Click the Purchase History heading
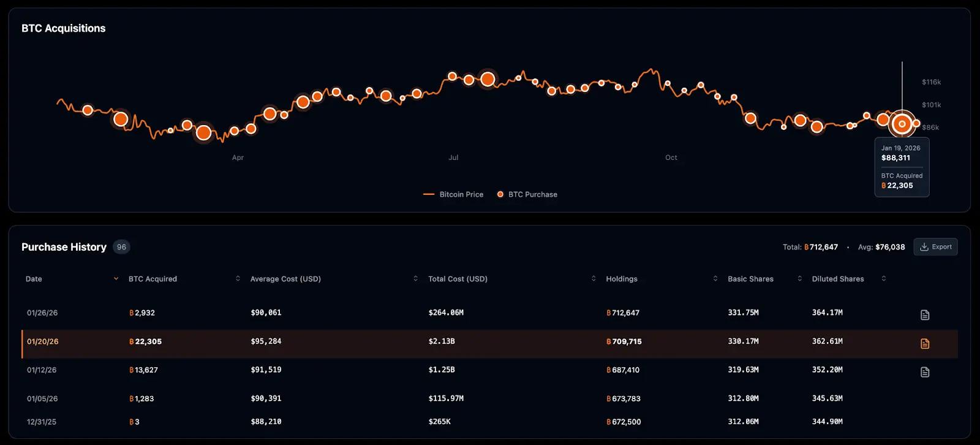The image size is (980, 445). pyautogui.click(x=64, y=247)
